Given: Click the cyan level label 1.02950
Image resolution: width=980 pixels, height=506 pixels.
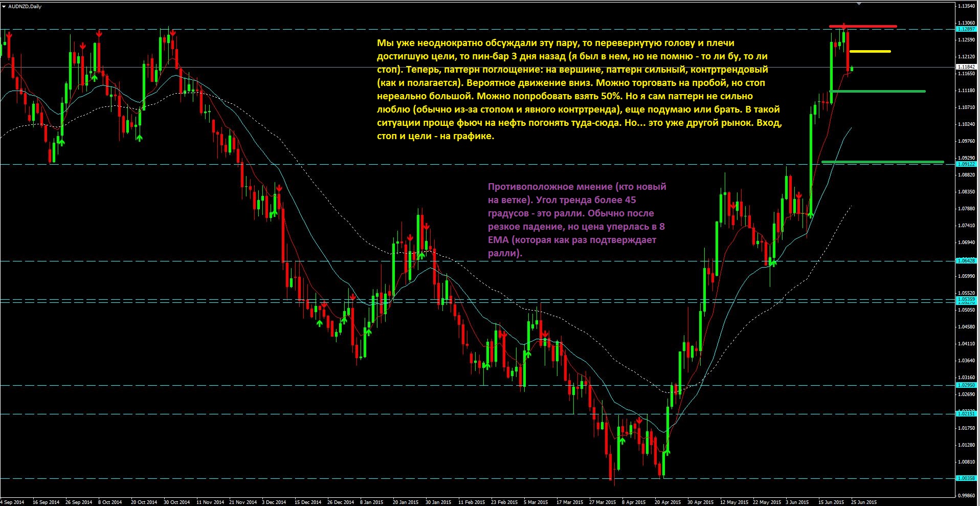Looking at the screenshot, I should pos(966,385).
